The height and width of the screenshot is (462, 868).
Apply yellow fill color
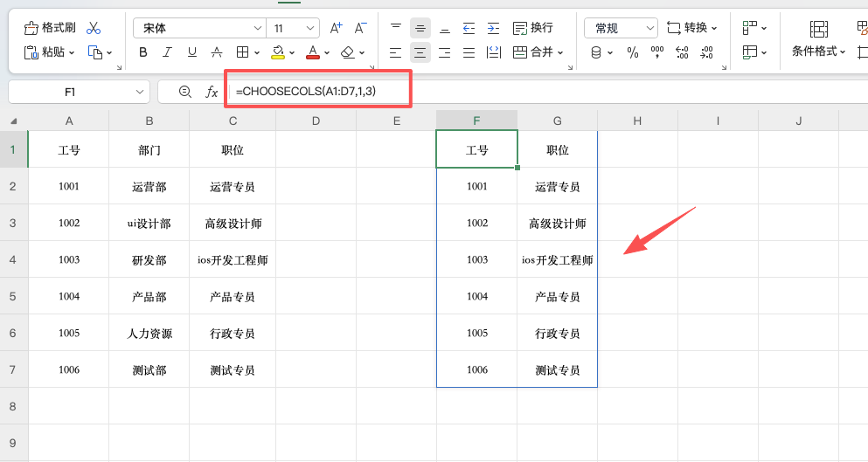(278, 52)
